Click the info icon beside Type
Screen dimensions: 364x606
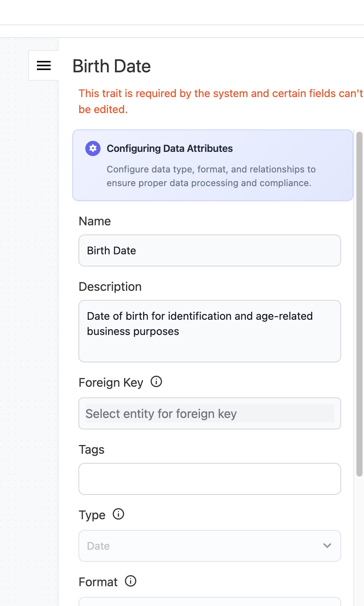click(118, 514)
